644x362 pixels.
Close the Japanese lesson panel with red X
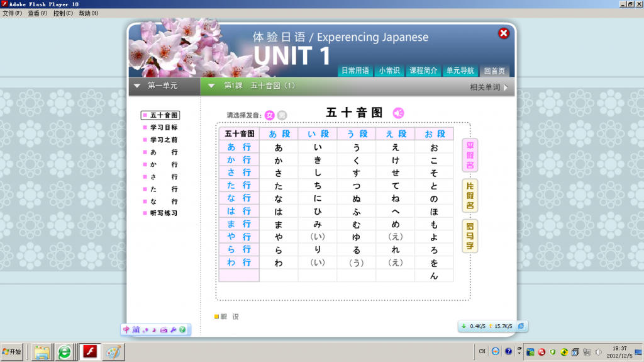(504, 33)
